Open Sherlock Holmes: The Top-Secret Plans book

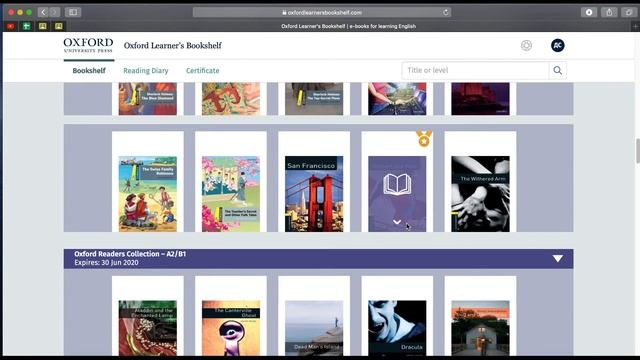(x=314, y=99)
